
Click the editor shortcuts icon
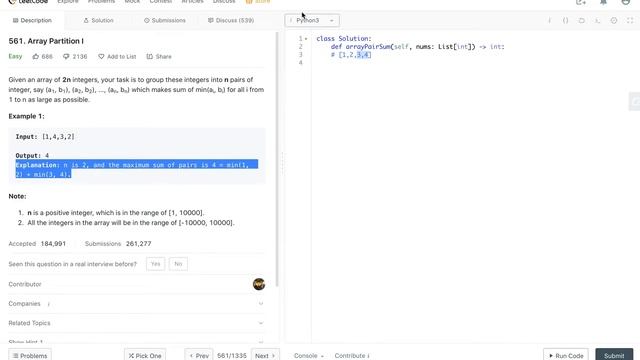[x=598, y=20]
